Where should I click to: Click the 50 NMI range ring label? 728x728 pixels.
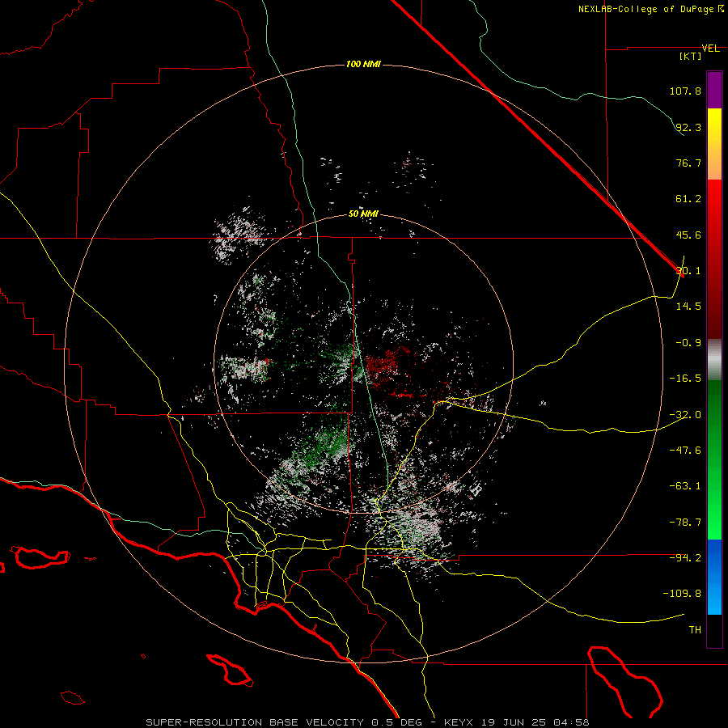pos(363,214)
